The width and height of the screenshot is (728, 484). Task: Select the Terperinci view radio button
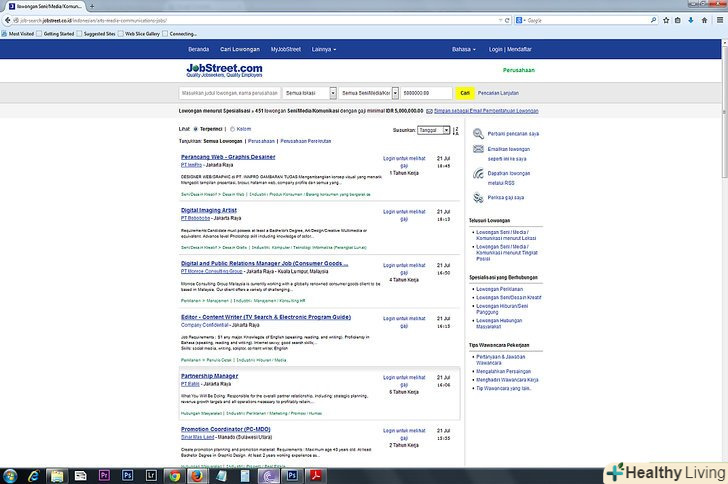(195, 129)
